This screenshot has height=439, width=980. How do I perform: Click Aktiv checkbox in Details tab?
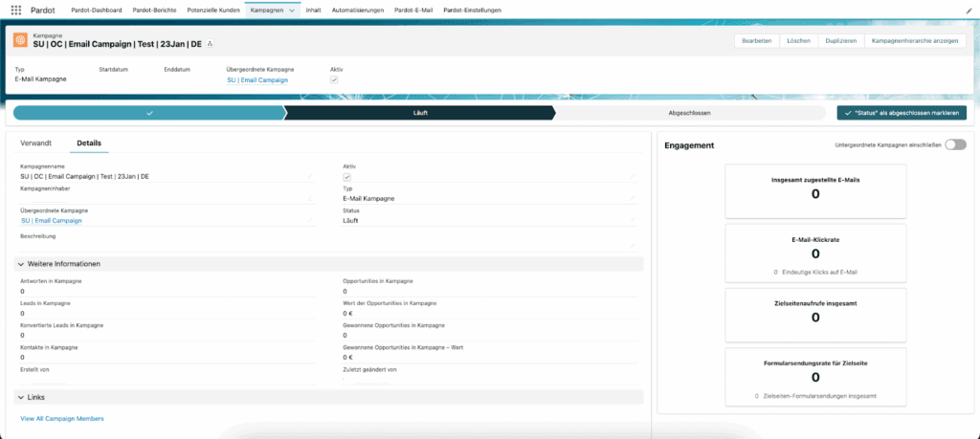346,177
